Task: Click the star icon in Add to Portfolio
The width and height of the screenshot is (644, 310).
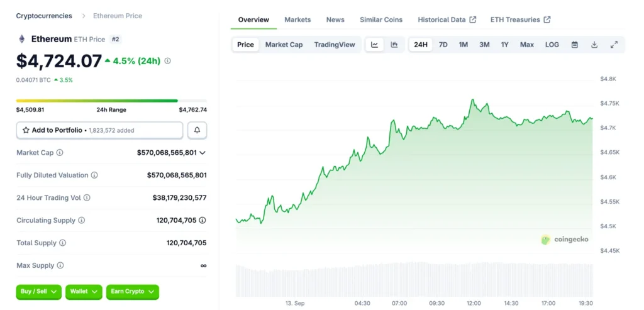Action: pyautogui.click(x=26, y=130)
